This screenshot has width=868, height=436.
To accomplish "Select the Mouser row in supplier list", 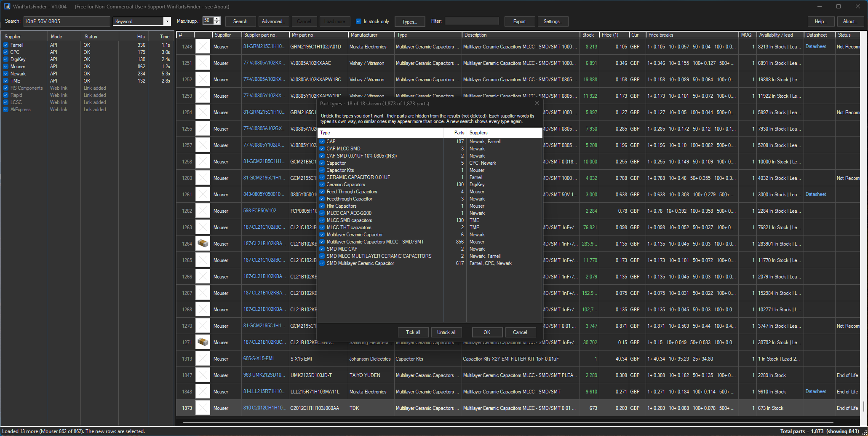I will point(87,67).
